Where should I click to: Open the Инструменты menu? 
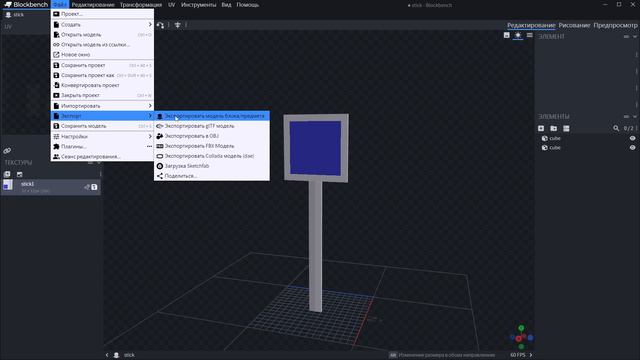point(198,5)
